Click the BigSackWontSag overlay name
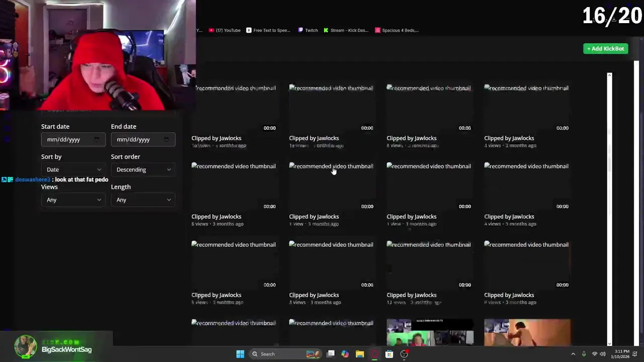 pos(66,349)
